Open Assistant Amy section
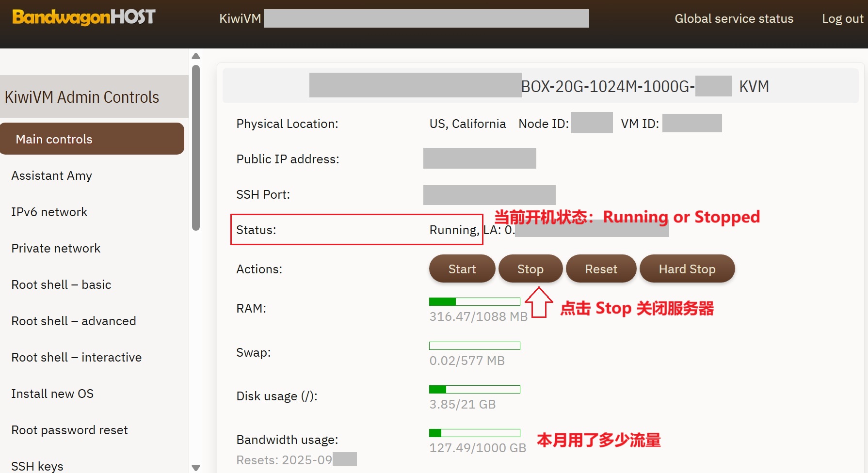 point(51,175)
